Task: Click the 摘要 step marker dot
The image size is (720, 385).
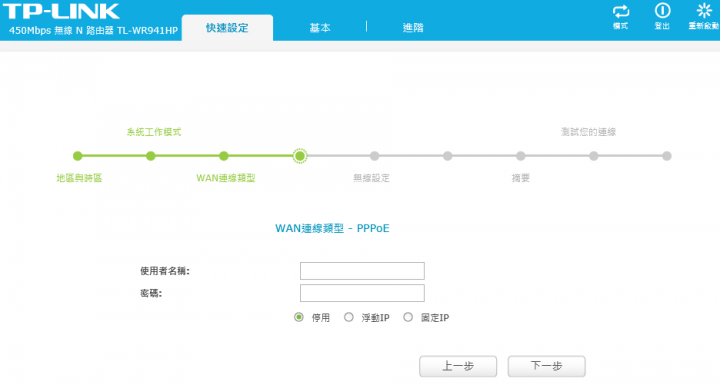Action: click(x=520, y=156)
